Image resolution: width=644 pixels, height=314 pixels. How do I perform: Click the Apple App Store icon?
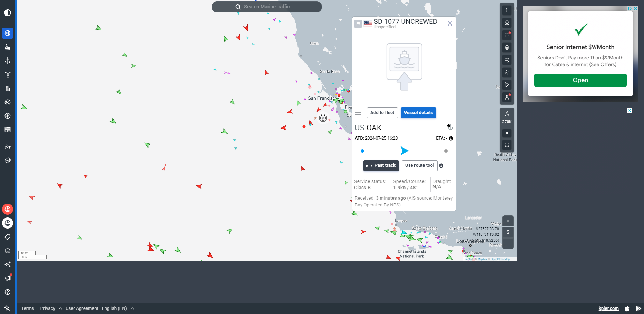(x=627, y=308)
